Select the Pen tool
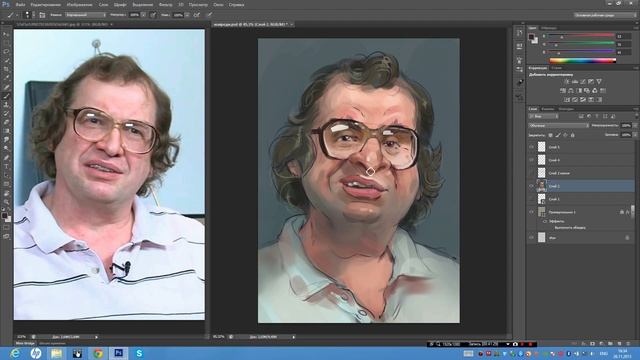Screen dimensions: 640x360 click(6, 158)
